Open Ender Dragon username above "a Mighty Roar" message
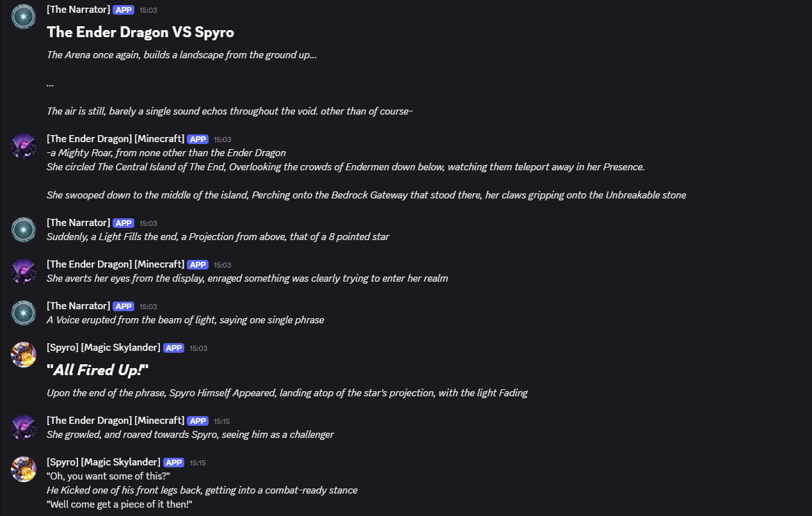This screenshot has height=516, width=812. click(115, 139)
